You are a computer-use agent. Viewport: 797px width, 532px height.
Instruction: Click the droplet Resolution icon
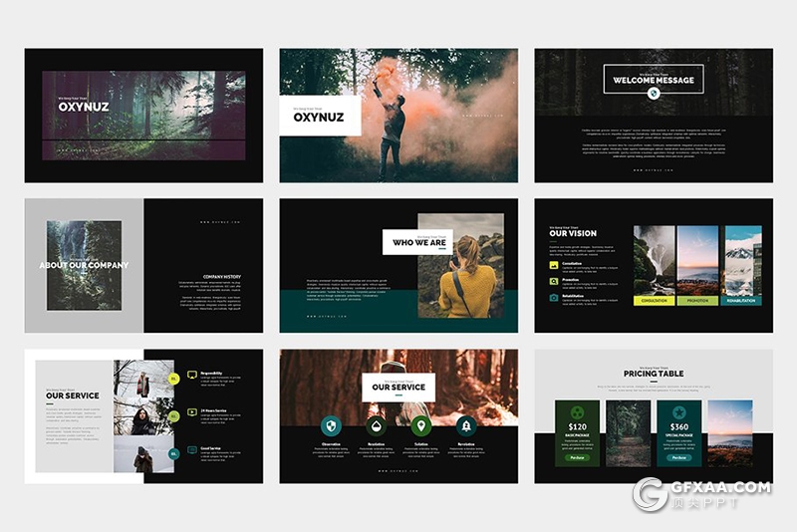tap(376, 425)
